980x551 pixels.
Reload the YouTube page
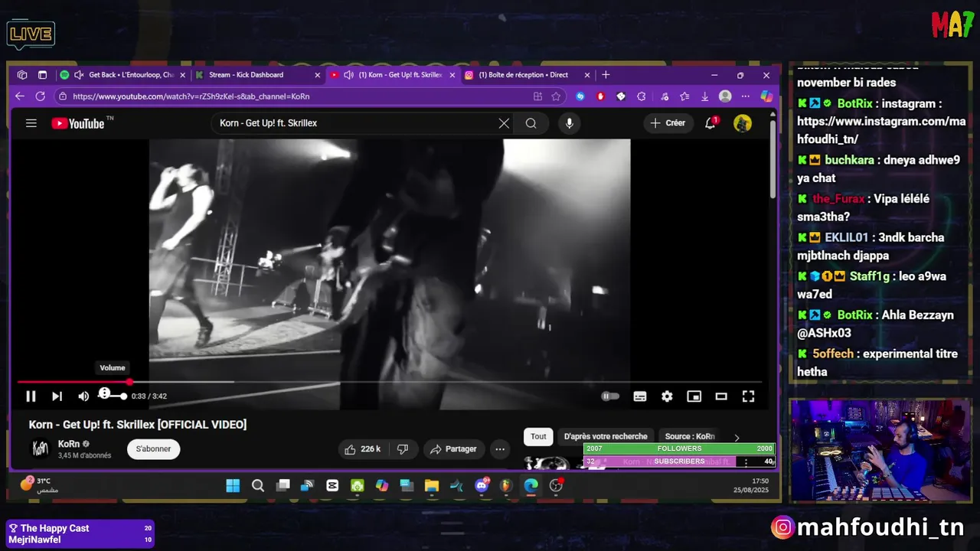[x=40, y=96]
